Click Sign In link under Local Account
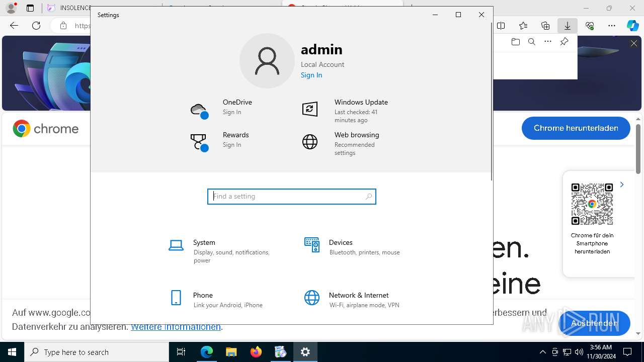The height and width of the screenshot is (362, 644). click(311, 75)
